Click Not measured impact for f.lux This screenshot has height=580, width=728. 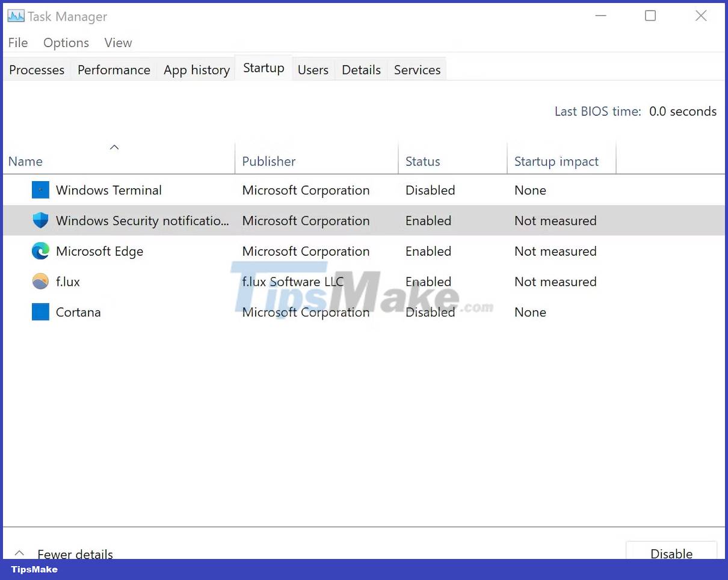coord(555,282)
